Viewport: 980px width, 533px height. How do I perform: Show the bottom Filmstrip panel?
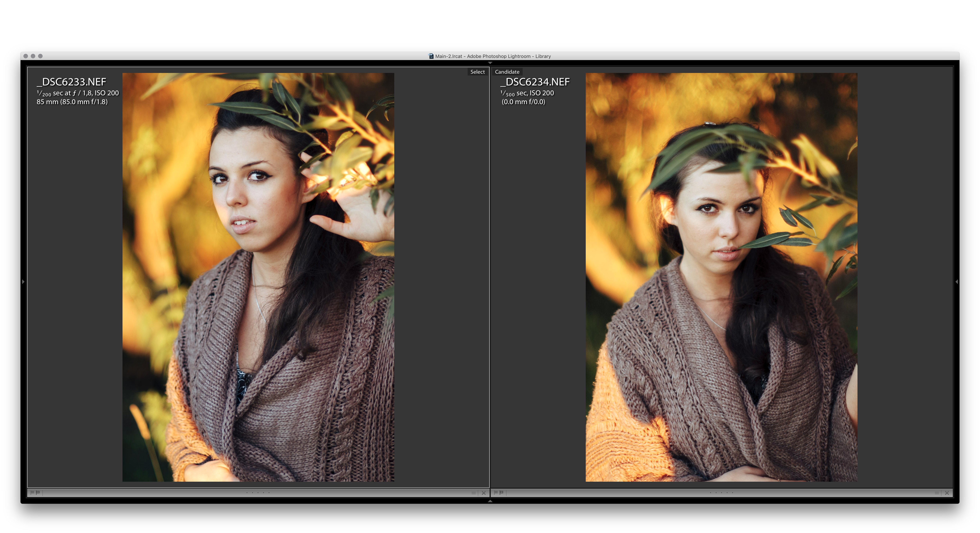pyautogui.click(x=490, y=501)
